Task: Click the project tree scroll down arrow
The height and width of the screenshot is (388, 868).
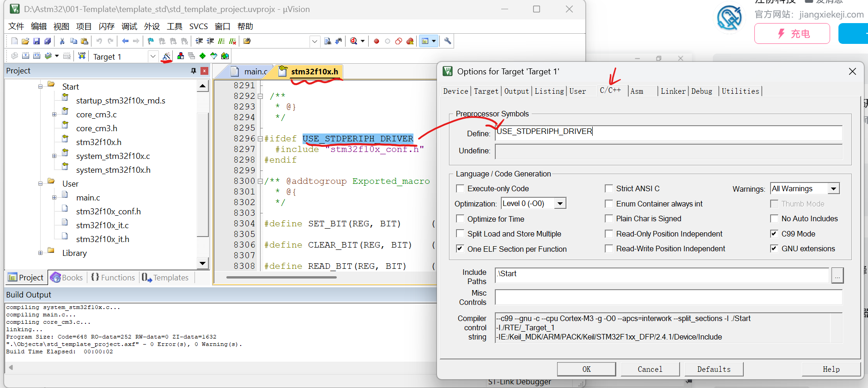Action: [x=202, y=264]
